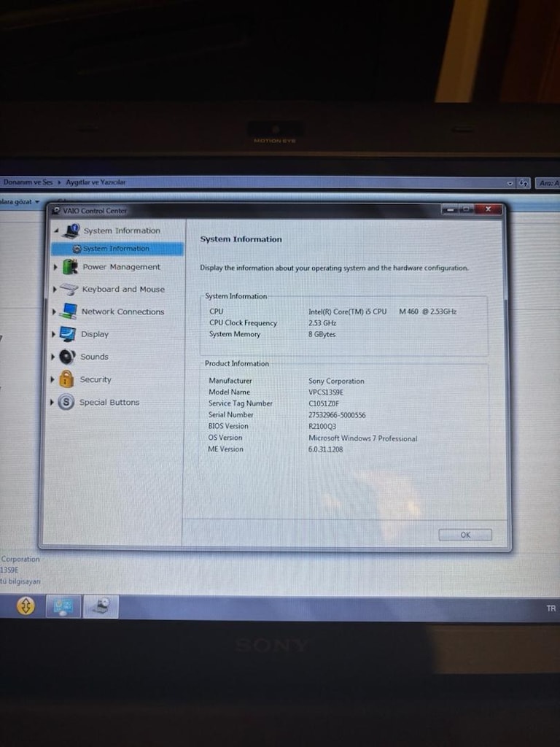Image resolution: width=560 pixels, height=747 pixels.
Task: Click the System Information category icon
Action: pyautogui.click(x=71, y=231)
